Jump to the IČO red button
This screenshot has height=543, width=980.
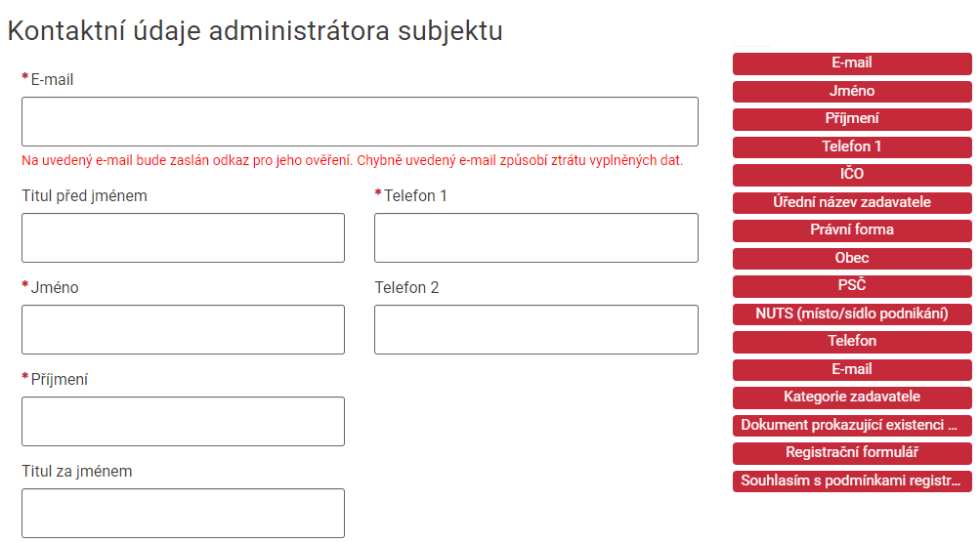tap(852, 175)
